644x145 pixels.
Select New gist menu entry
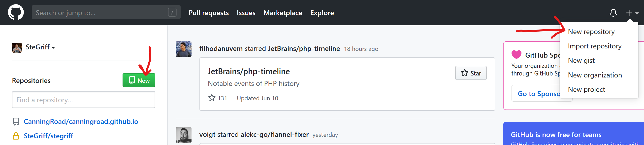(581, 61)
